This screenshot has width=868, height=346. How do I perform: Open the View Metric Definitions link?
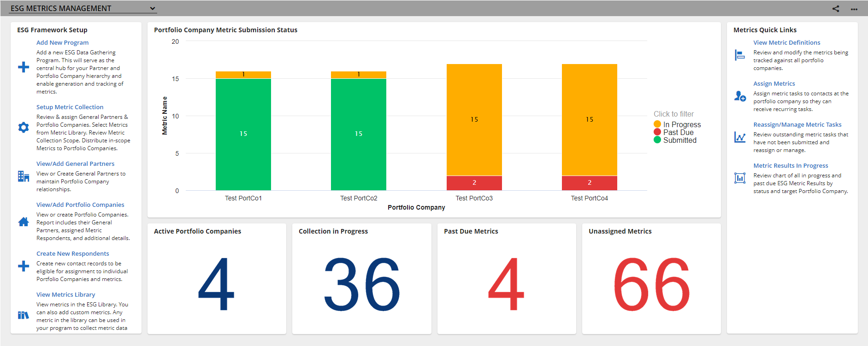787,42
